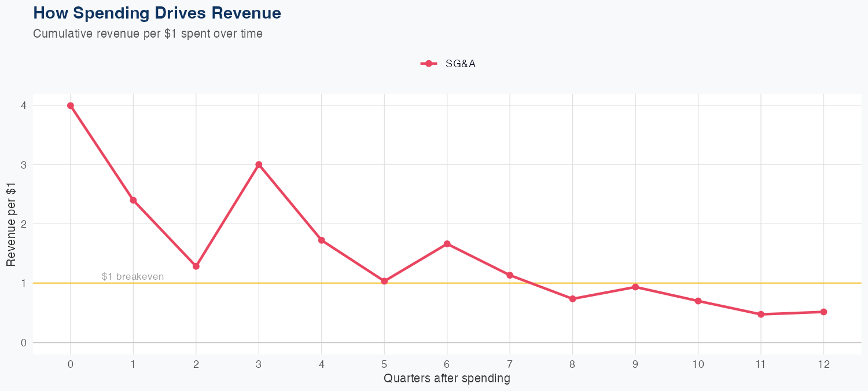Choose the data point at quarter 7
The image size is (868, 391).
[510, 275]
